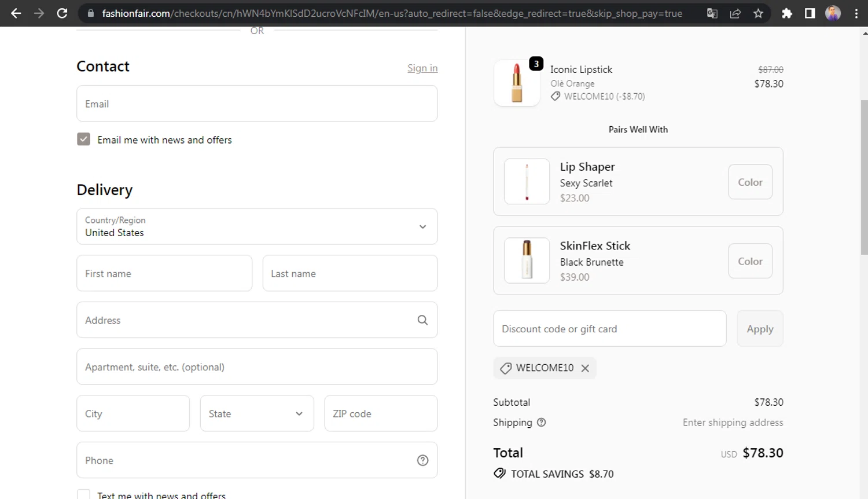Click the Iconic Lipstick product thumbnail
868x499 pixels.
tap(517, 83)
